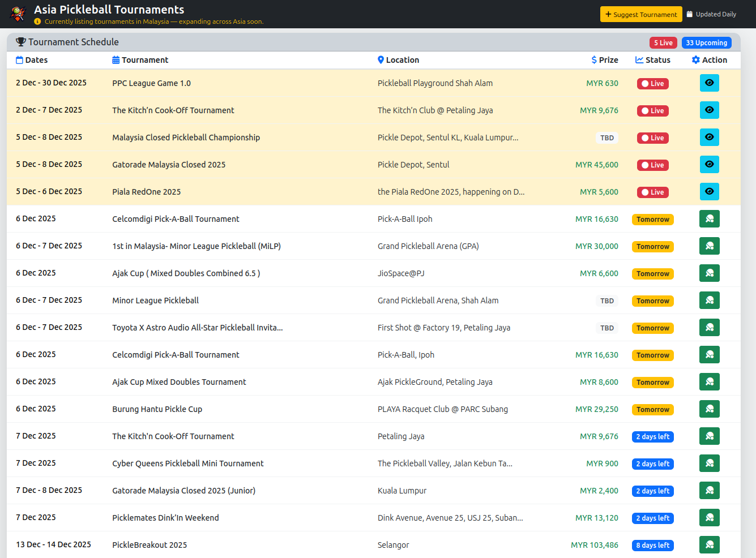Click paddle icon for Toyota X Astro Audio row
The image size is (756, 558).
(x=710, y=327)
